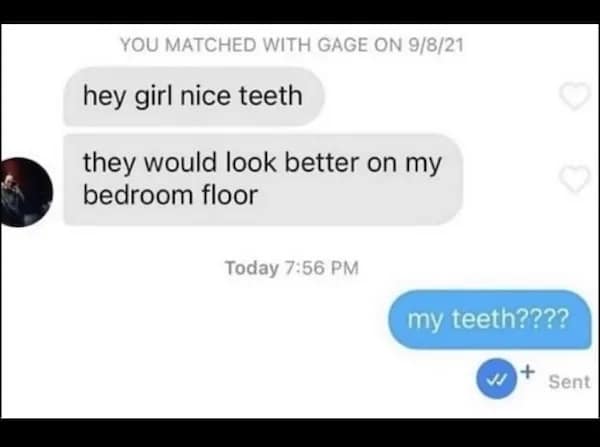Tap the "they would look better" message bubble
The image size is (600, 447).
pos(263,179)
